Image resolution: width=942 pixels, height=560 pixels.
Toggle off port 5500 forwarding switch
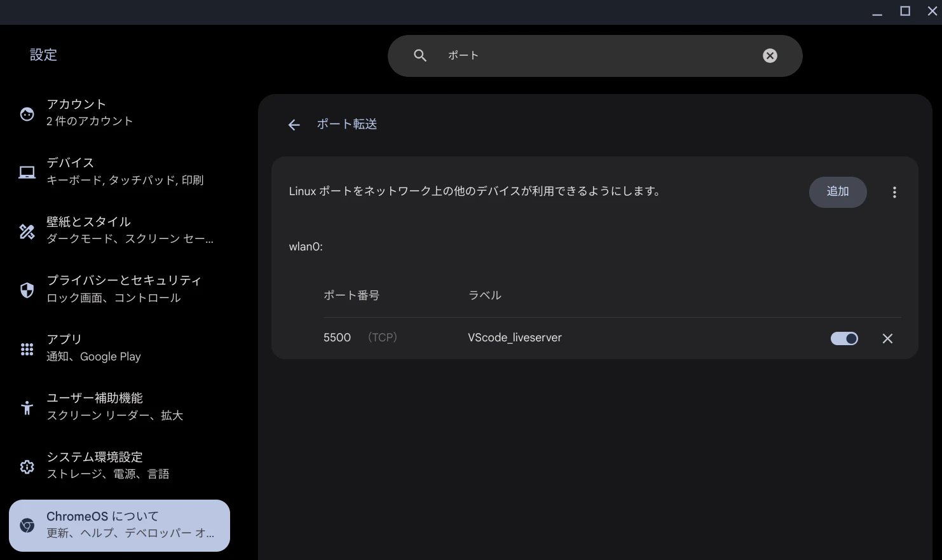[x=844, y=339]
